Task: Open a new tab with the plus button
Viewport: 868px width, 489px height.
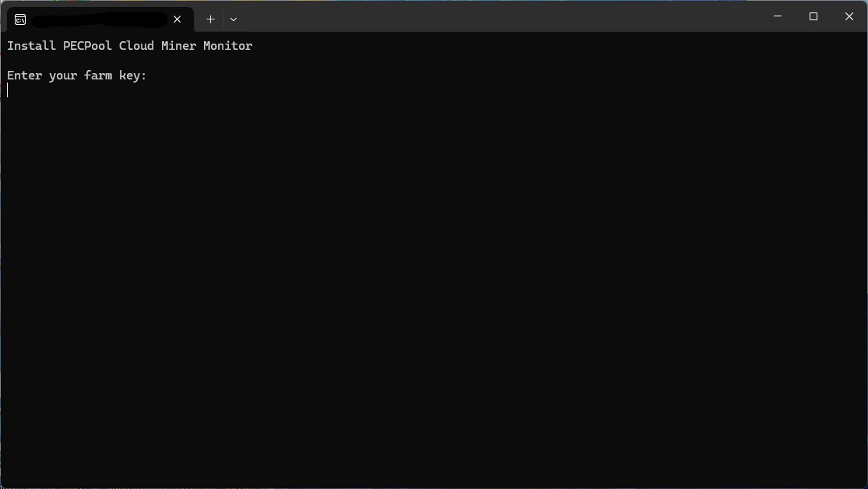Action: pyautogui.click(x=210, y=19)
